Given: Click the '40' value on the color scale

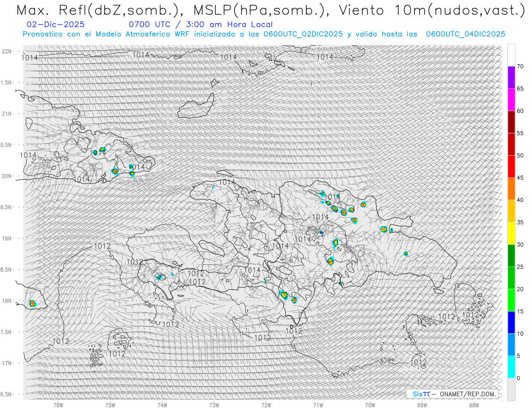Looking at the screenshot, I should point(520,200).
